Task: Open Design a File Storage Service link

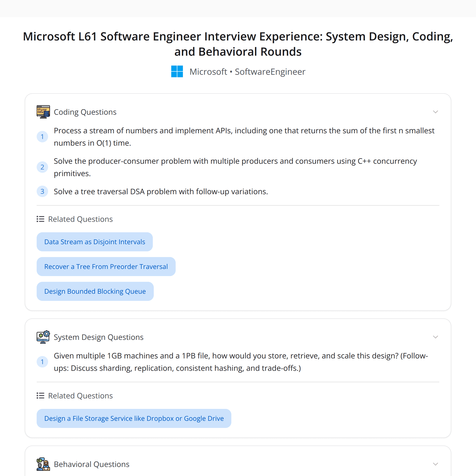Action: click(134, 418)
